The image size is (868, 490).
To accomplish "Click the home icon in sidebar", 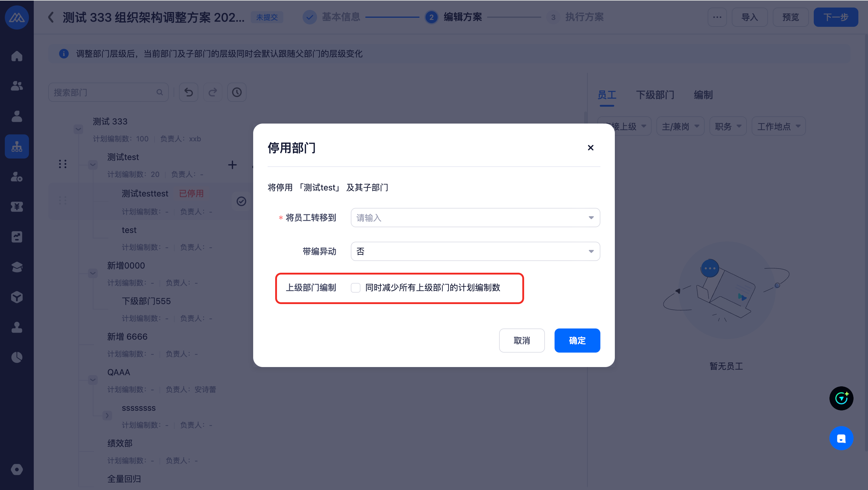I will point(17,56).
